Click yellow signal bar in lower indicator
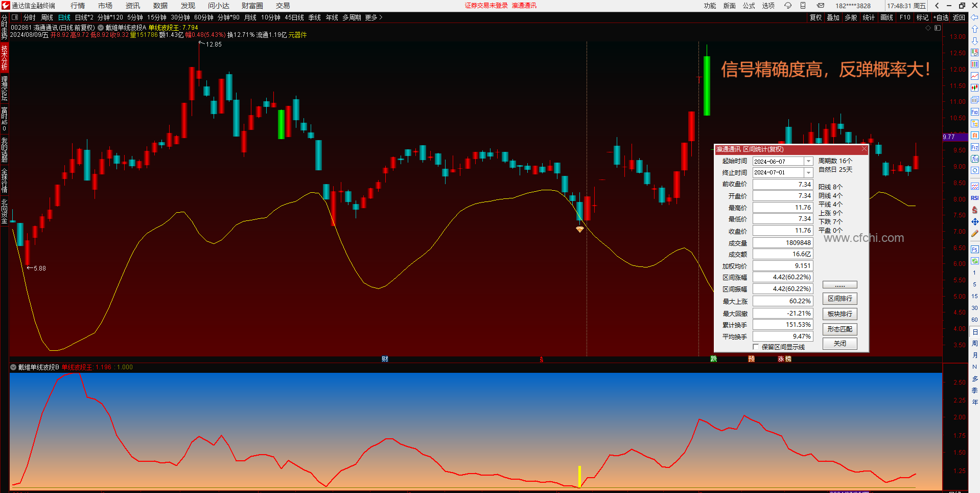This screenshot has height=493, width=980. tap(579, 477)
